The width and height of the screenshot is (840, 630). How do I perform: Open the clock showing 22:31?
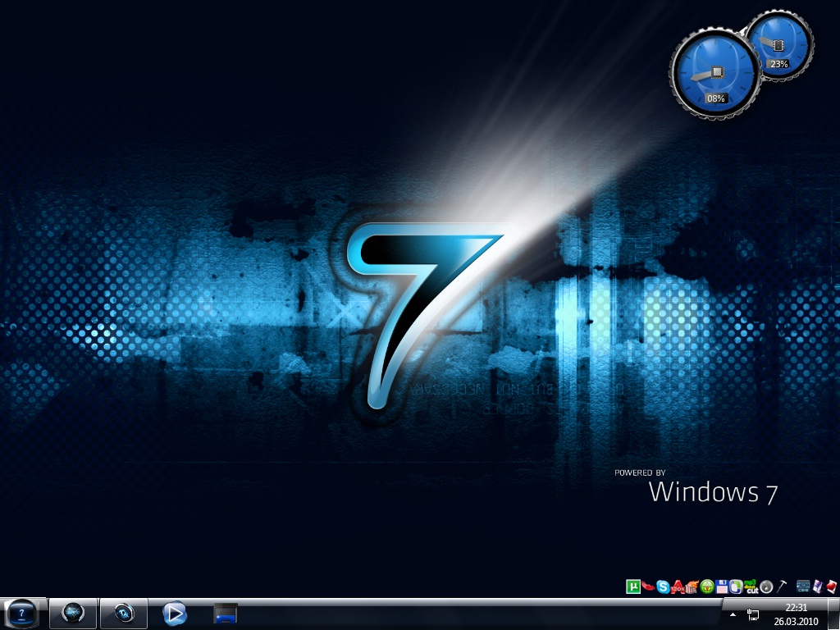pyautogui.click(x=796, y=615)
